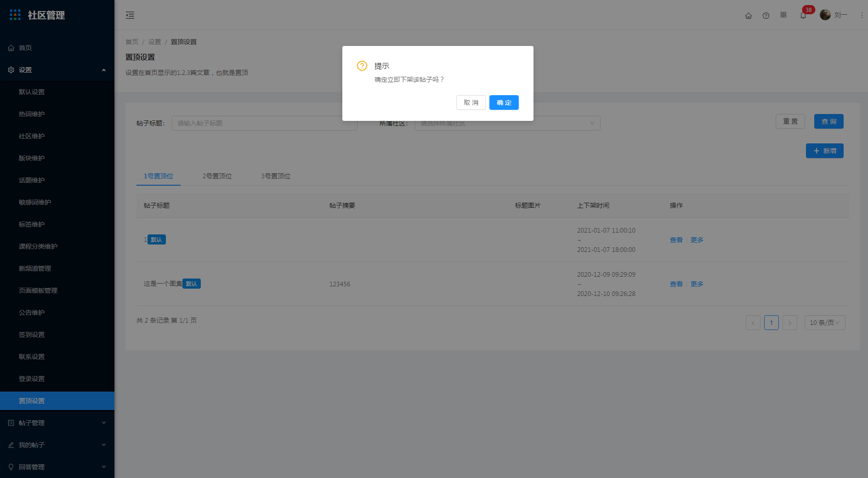
Task: Switch to 3号置顶位 tab
Action: [x=276, y=176]
